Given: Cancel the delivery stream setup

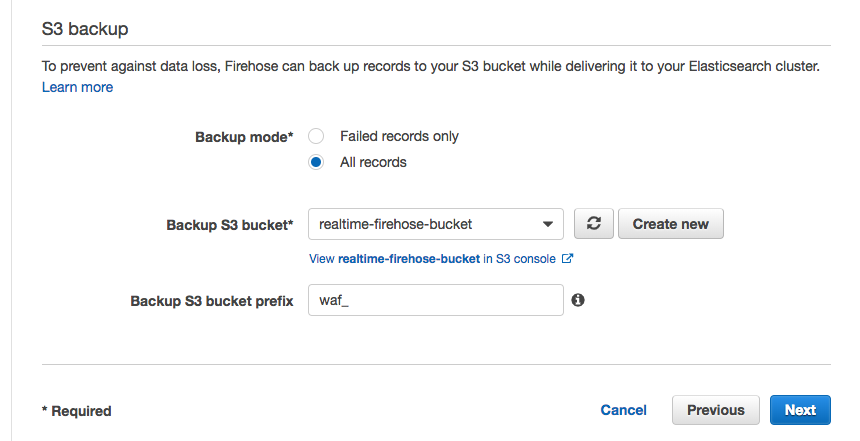Looking at the screenshot, I should point(624,410).
